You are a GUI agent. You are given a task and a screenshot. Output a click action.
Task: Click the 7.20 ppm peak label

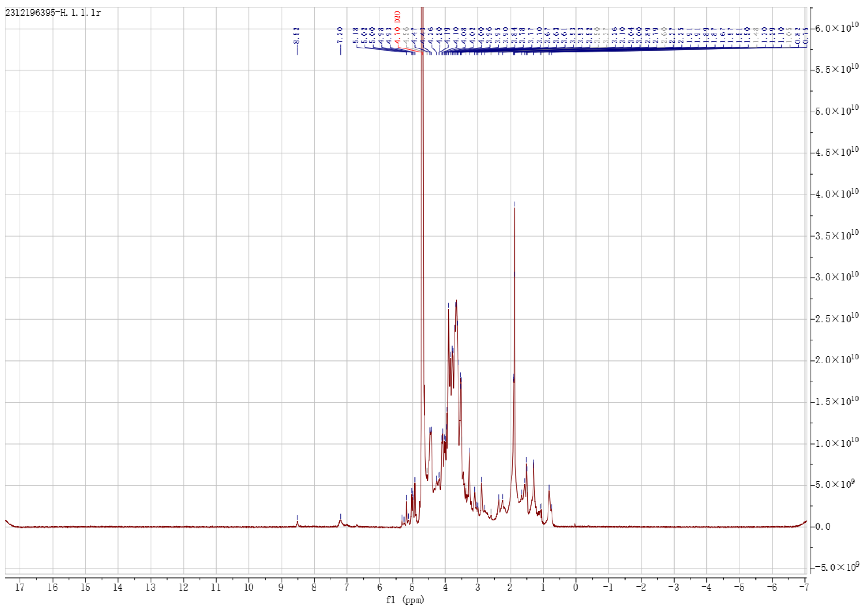[x=340, y=36]
